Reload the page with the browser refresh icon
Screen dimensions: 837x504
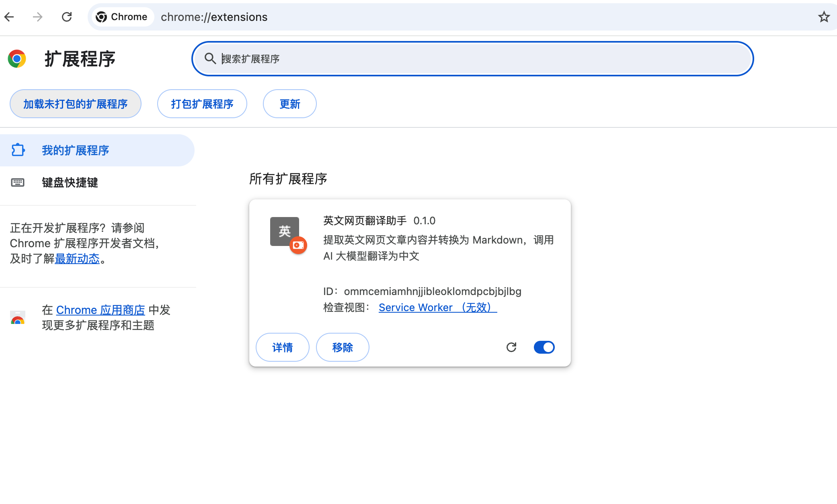click(x=67, y=17)
